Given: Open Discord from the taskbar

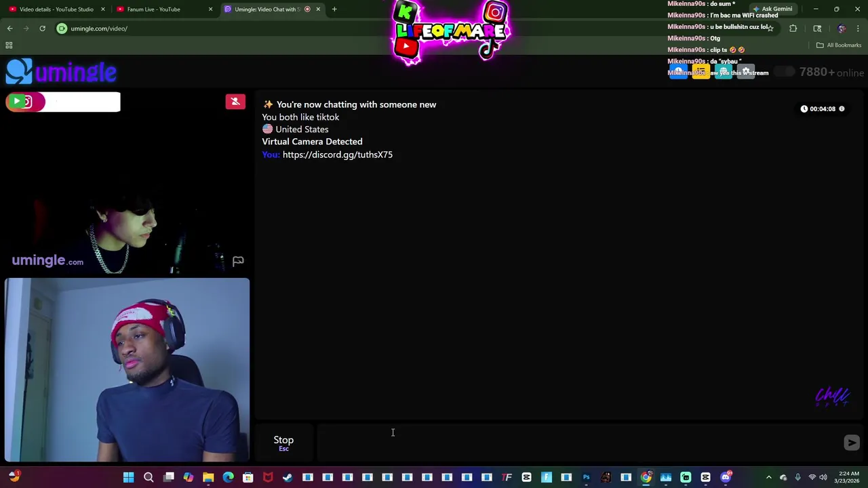Looking at the screenshot, I should 726,478.
